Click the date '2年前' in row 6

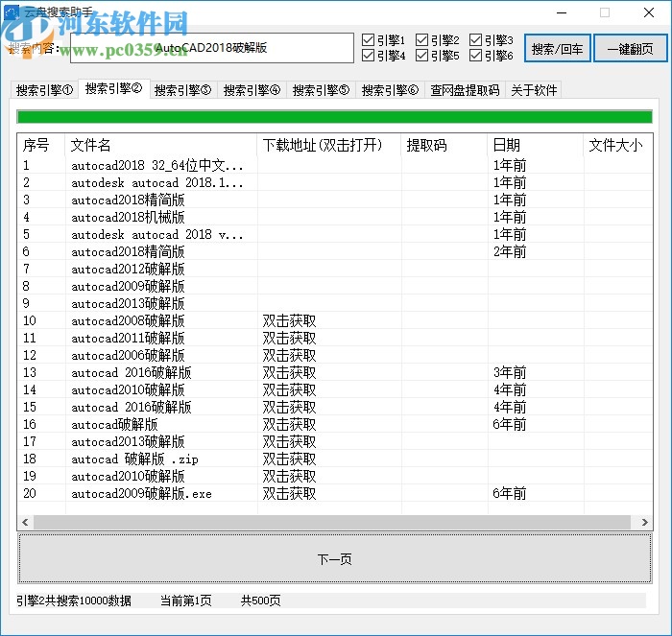tap(510, 252)
